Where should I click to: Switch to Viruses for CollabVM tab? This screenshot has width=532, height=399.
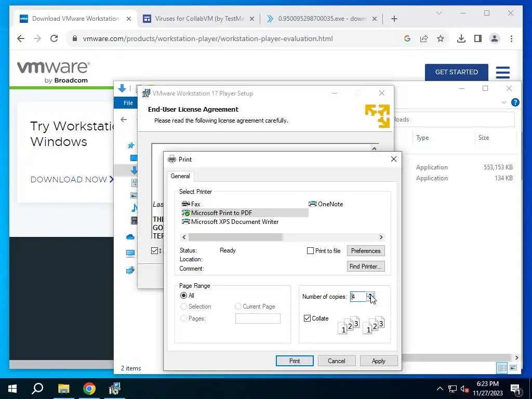[199, 19]
